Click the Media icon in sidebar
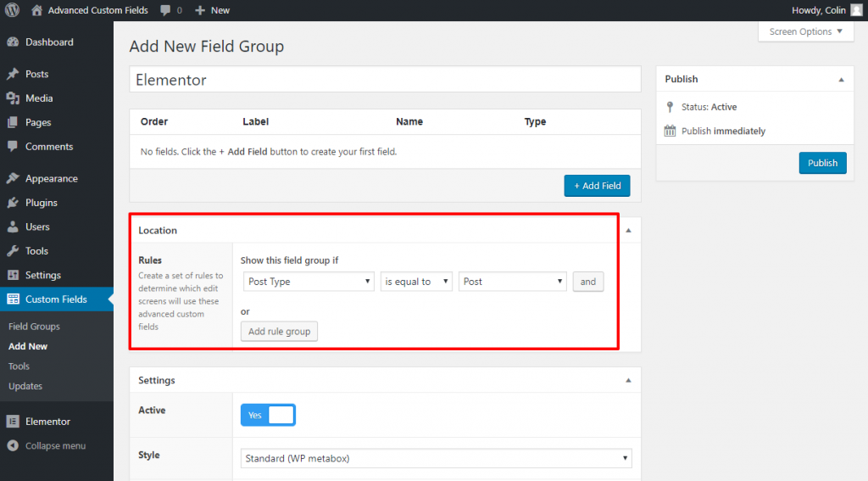This screenshot has width=868, height=481. pos(13,98)
